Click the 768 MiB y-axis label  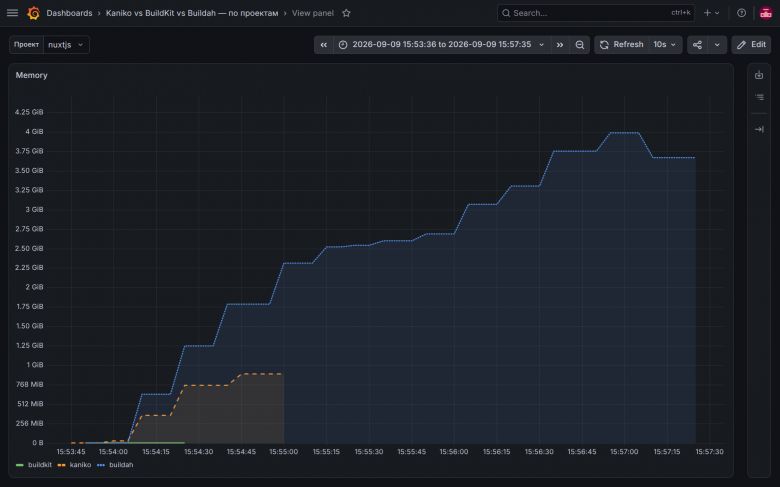pos(30,385)
